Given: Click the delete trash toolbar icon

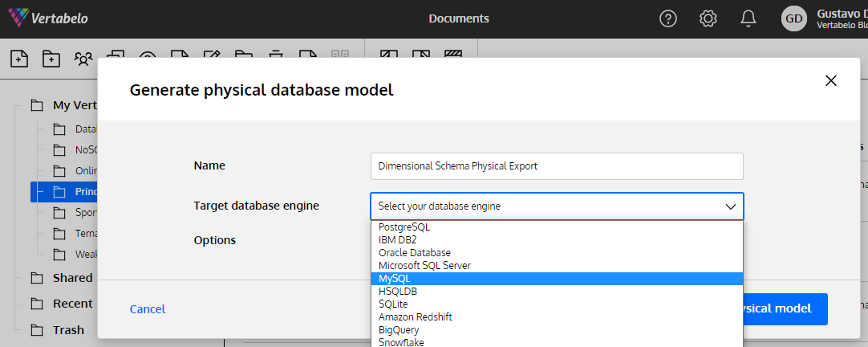Looking at the screenshot, I should tap(276, 54).
